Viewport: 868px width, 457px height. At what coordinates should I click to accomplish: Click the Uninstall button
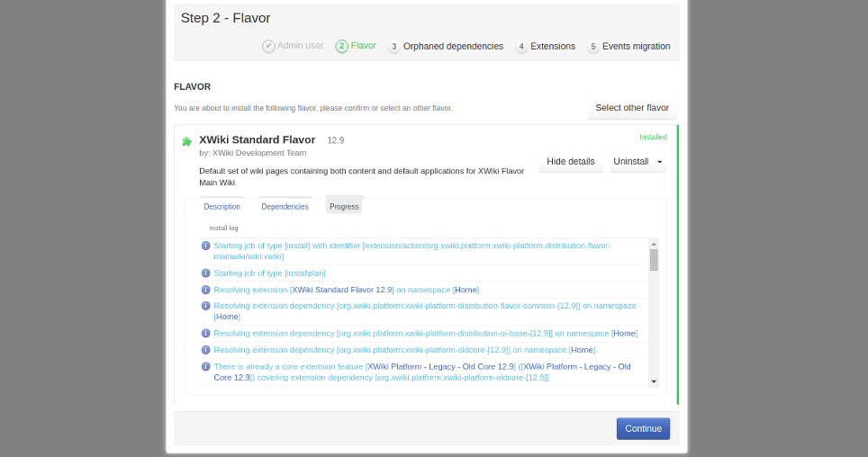point(631,162)
